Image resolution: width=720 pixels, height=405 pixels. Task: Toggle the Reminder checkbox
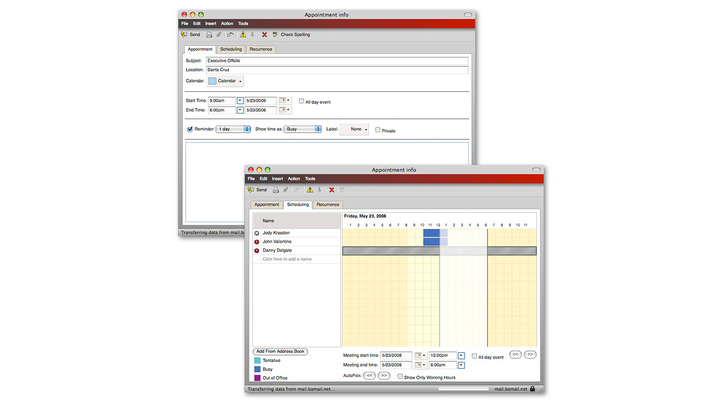pos(190,129)
